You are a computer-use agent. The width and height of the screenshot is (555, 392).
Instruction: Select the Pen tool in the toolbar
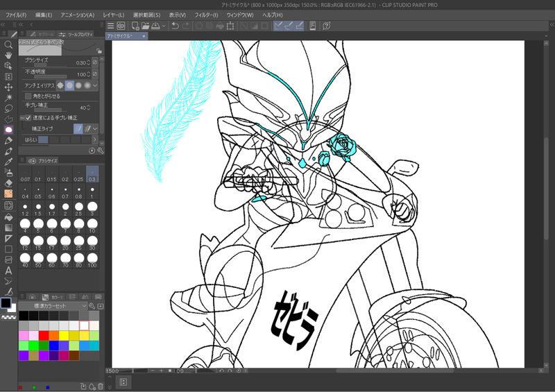pyautogui.click(x=8, y=141)
